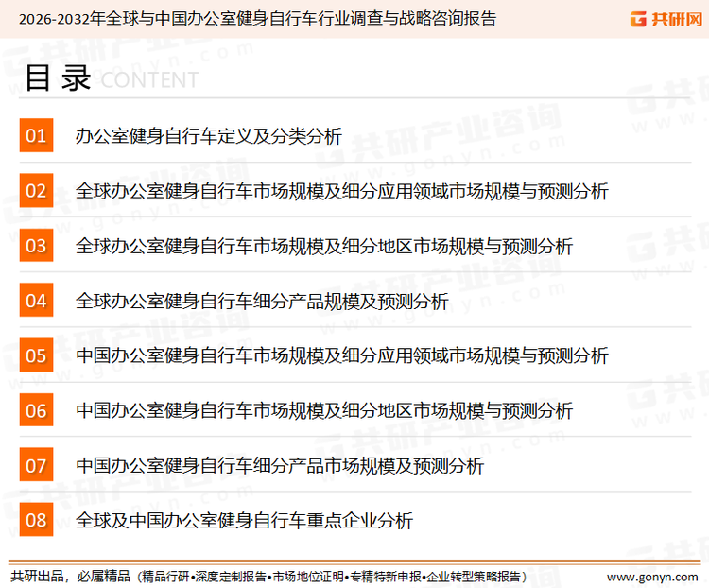Select the orange 08 number box
Screen dimensions: 709x588
point(36,519)
